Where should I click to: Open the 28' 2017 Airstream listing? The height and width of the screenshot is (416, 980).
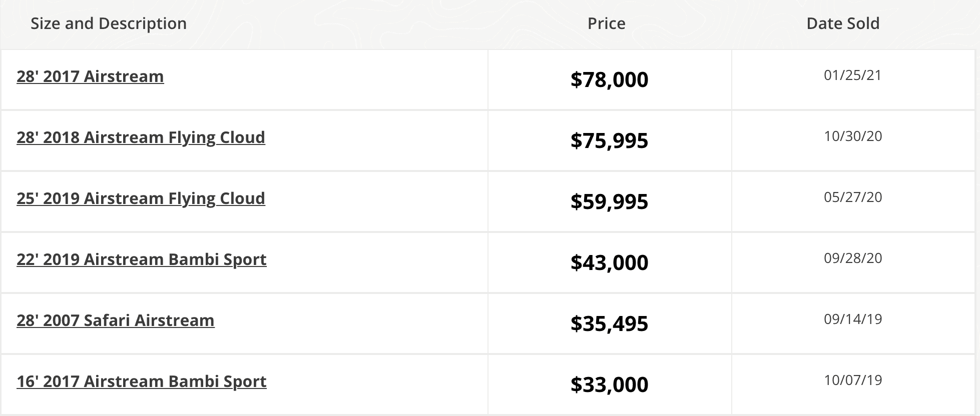90,76
